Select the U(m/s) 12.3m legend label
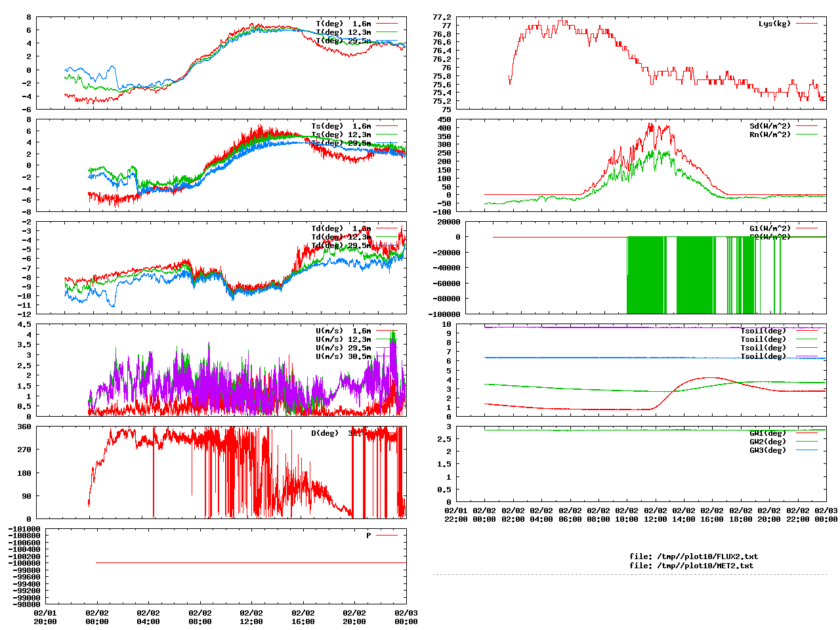The height and width of the screenshot is (630, 840). pos(343,339)
